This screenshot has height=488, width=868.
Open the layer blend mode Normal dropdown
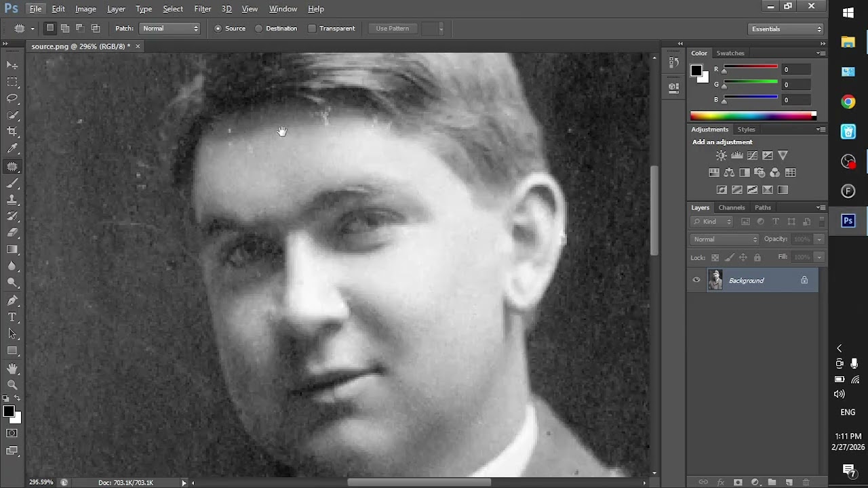[725, 239]
